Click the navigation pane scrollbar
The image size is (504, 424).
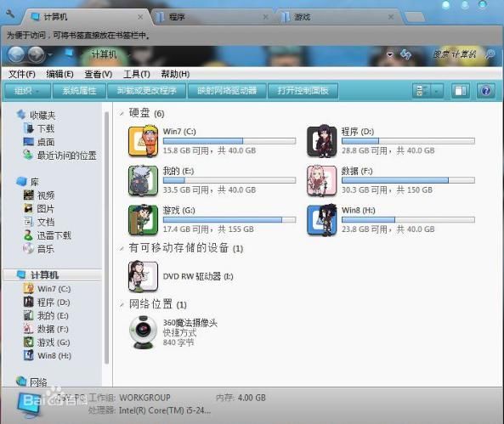coord(107,238)
